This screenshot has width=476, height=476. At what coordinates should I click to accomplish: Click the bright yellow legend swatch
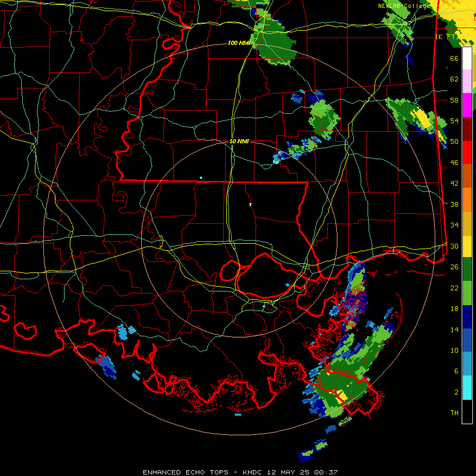467,246
